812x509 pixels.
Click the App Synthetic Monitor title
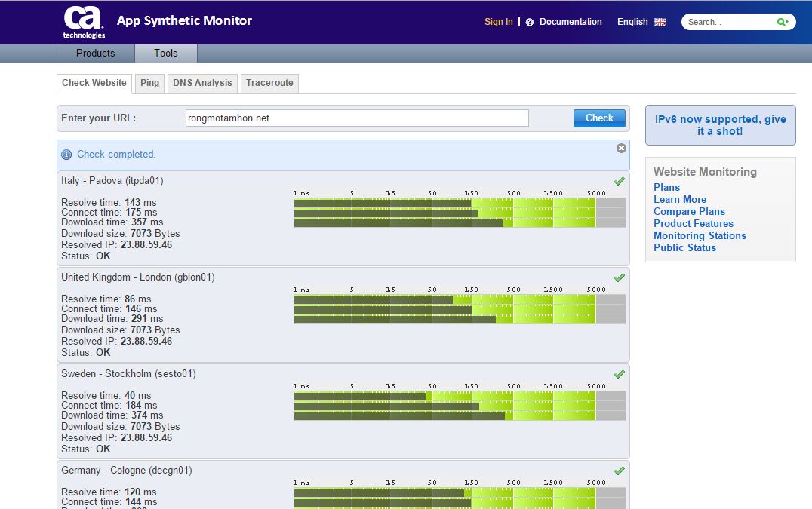pyautogui.click(x=184, y=20)
